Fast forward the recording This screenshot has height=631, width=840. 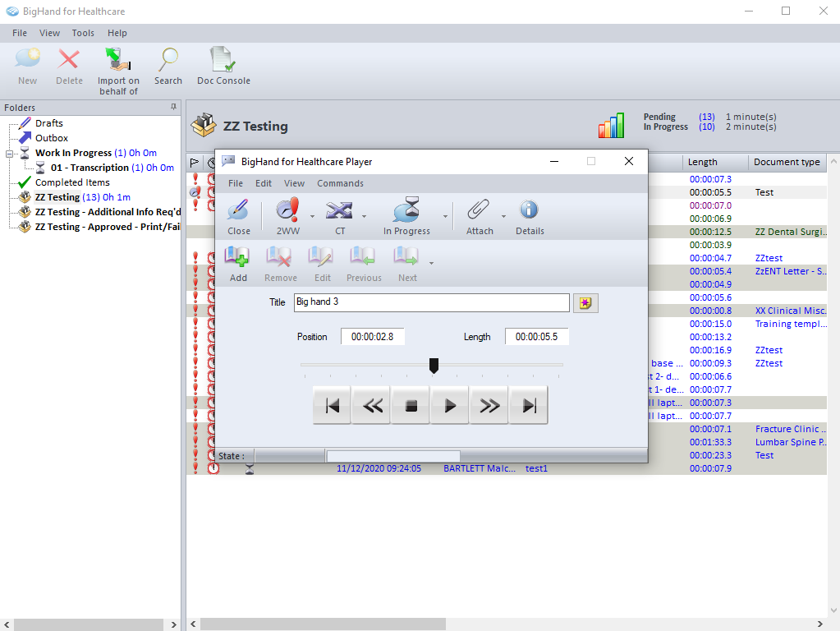click(489, 405)
